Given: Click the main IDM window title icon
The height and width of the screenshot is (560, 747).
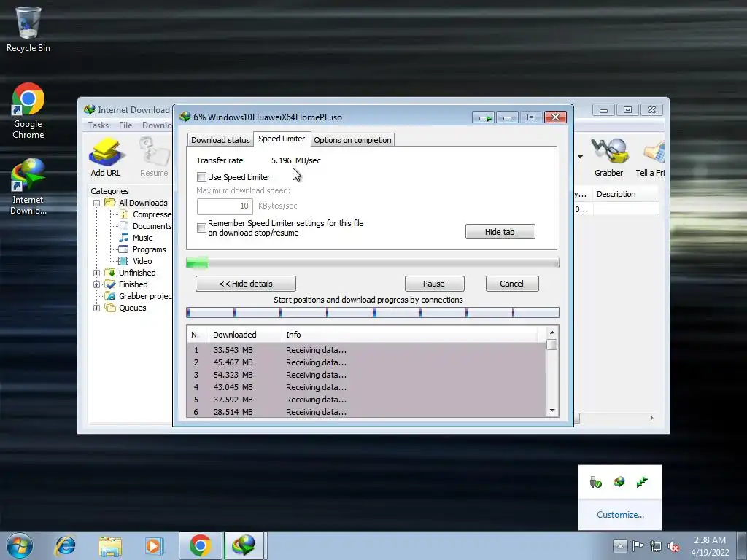Looking at the screenshot, I should click(x=89, y=109).
